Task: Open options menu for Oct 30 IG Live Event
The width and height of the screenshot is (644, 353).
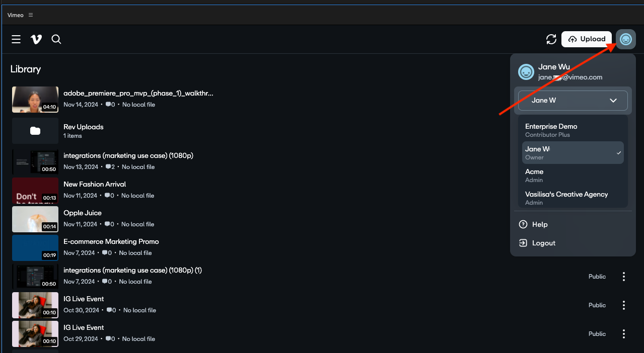Action: click(x=624, y=305)
